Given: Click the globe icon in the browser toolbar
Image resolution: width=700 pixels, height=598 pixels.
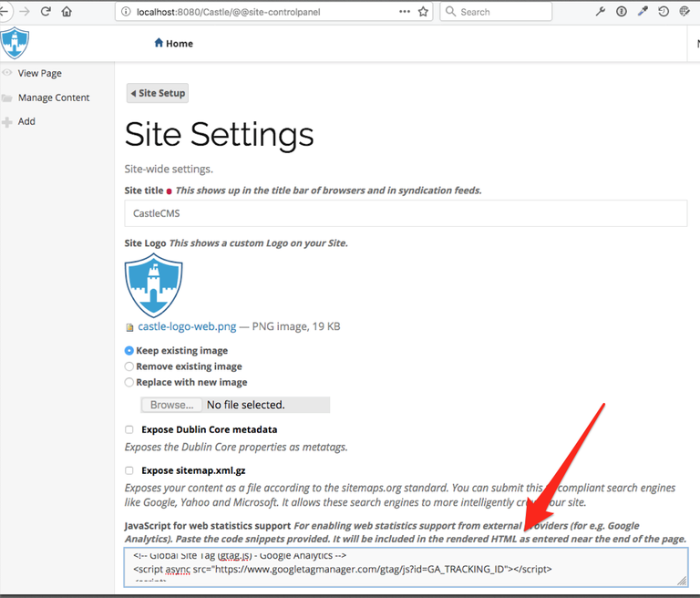Looking at the screenshot, I should coord(685,12).
